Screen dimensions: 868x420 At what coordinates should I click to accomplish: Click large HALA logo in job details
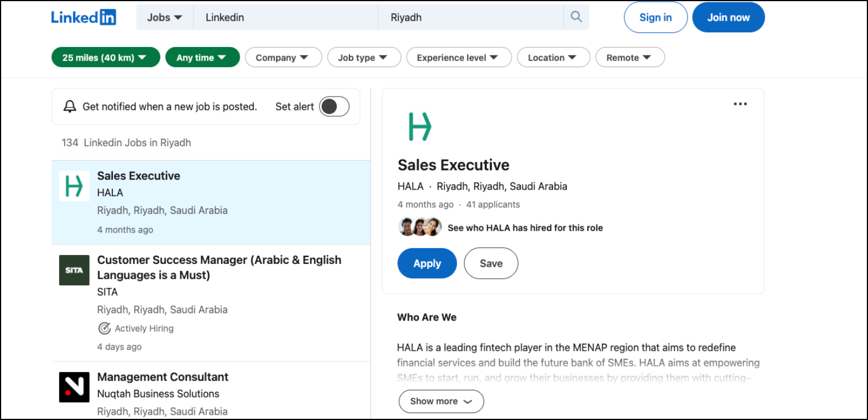420,127
